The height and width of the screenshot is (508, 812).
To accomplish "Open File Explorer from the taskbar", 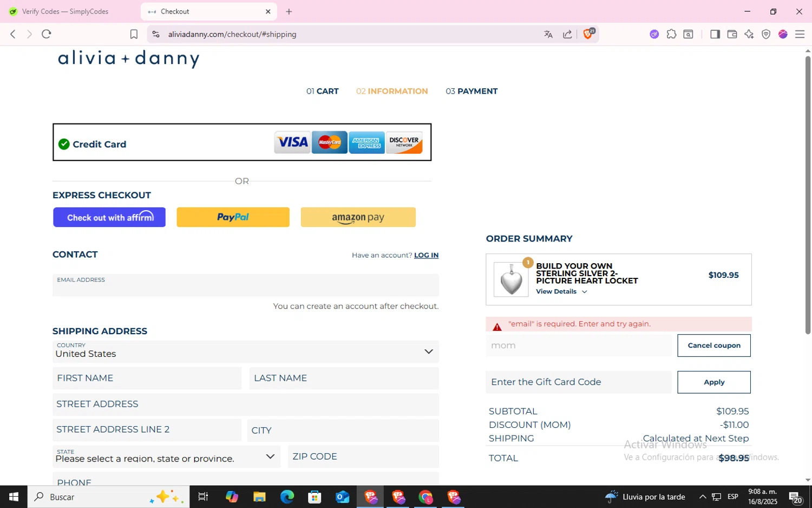I will 259,497.
